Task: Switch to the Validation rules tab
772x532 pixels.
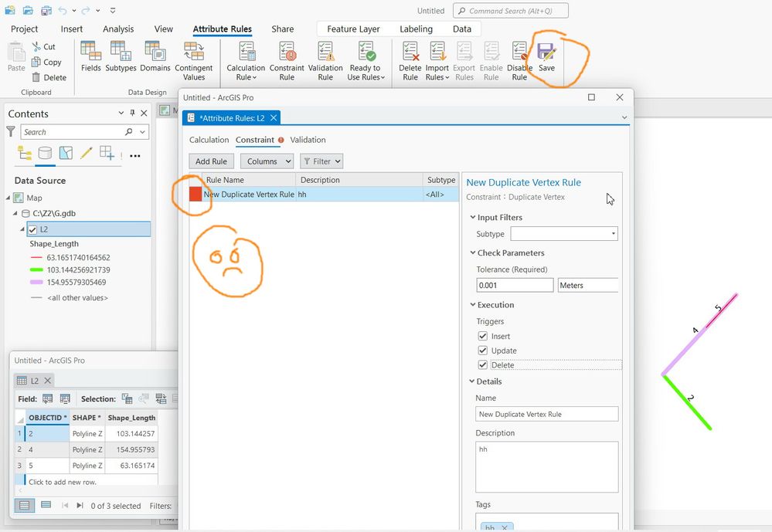Action: pyautogui.click(x=308, y=140)
